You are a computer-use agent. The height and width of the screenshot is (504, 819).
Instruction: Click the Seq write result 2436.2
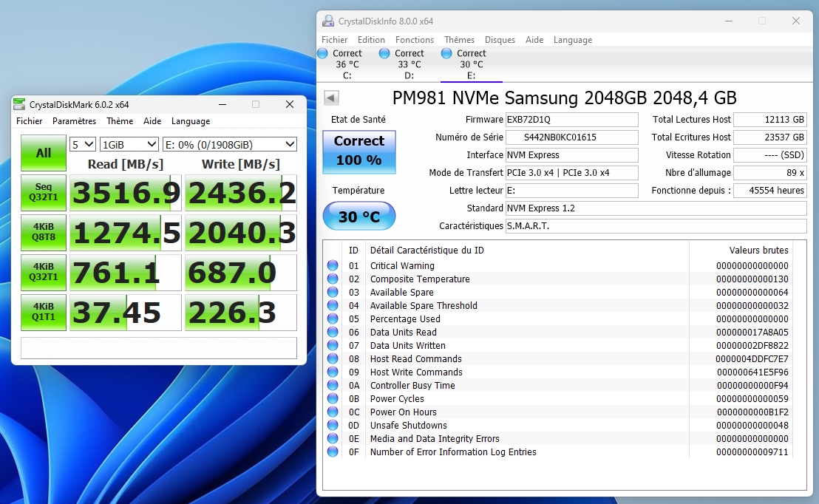(x=241, y=193)
